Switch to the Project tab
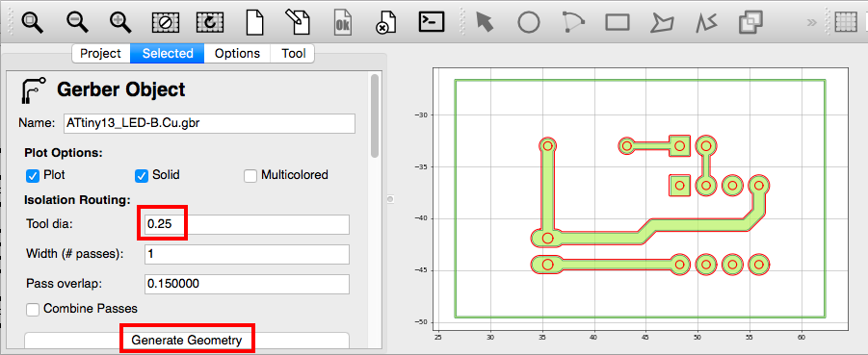868x355 pixels. 101,54
